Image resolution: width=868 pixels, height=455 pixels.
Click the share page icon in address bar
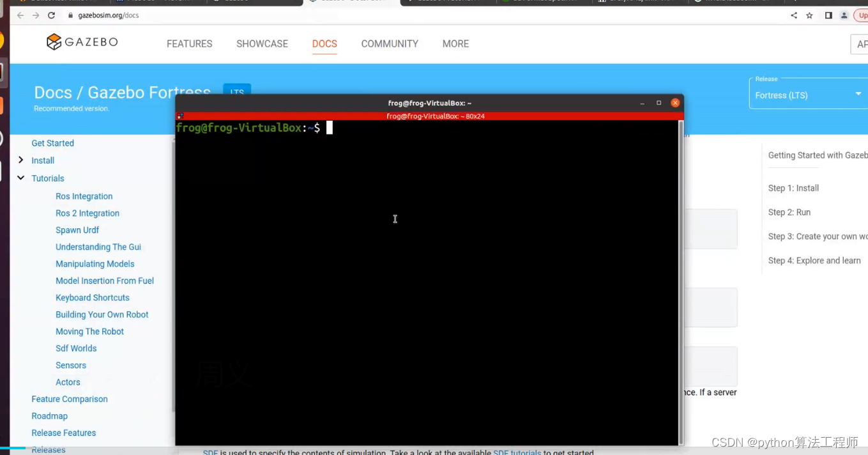794,15
